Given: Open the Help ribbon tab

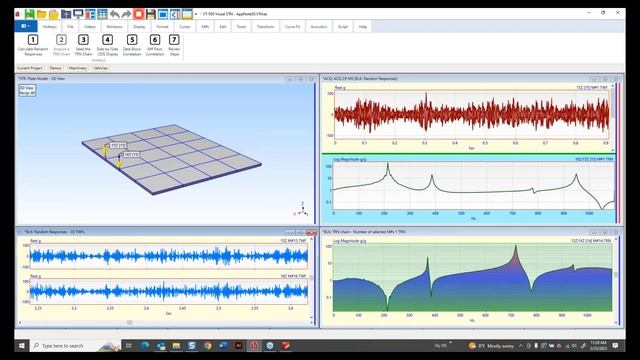Looking at the screenshot, I should 363,27.
